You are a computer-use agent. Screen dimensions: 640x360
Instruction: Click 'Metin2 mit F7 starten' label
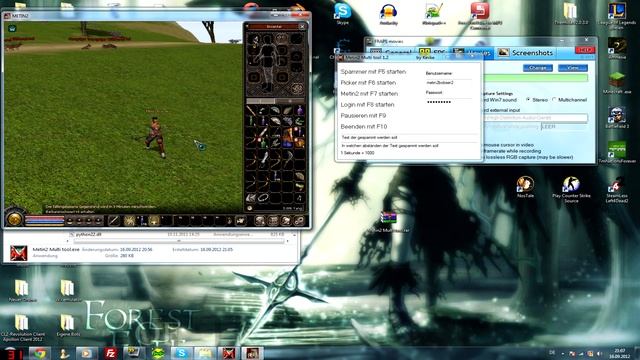coord(369,94)
